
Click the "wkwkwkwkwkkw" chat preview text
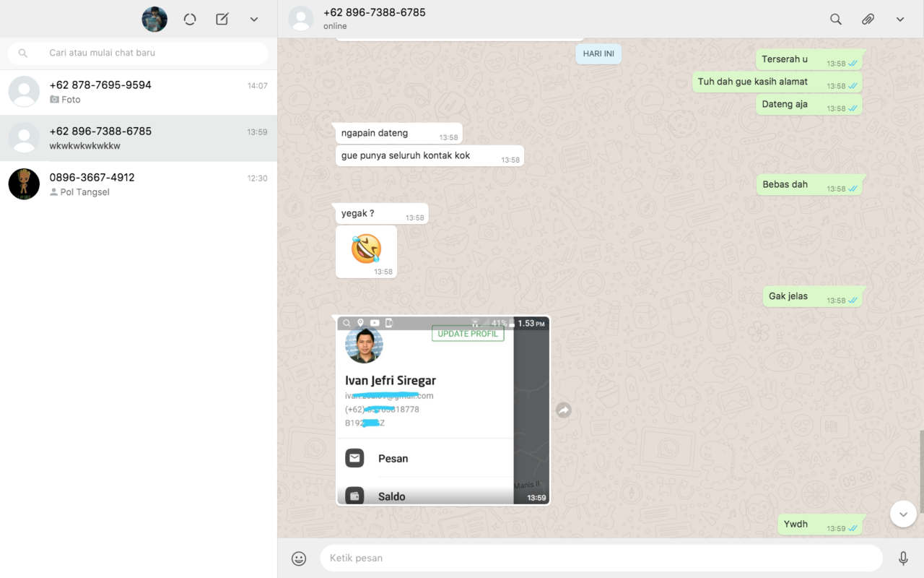click(85, 146)
